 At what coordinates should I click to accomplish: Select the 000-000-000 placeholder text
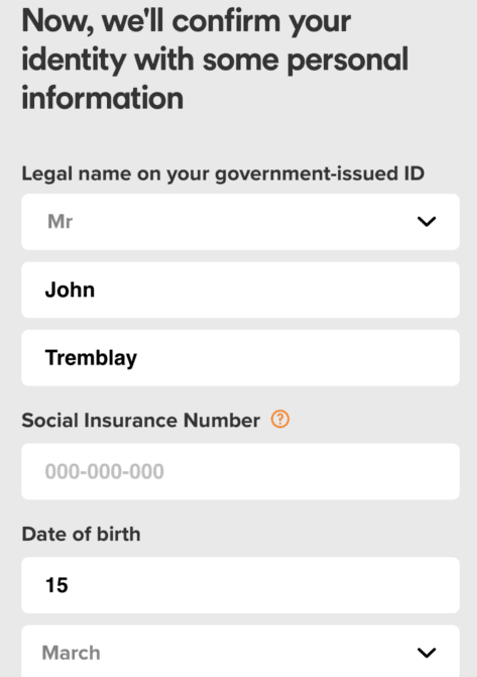104,471
